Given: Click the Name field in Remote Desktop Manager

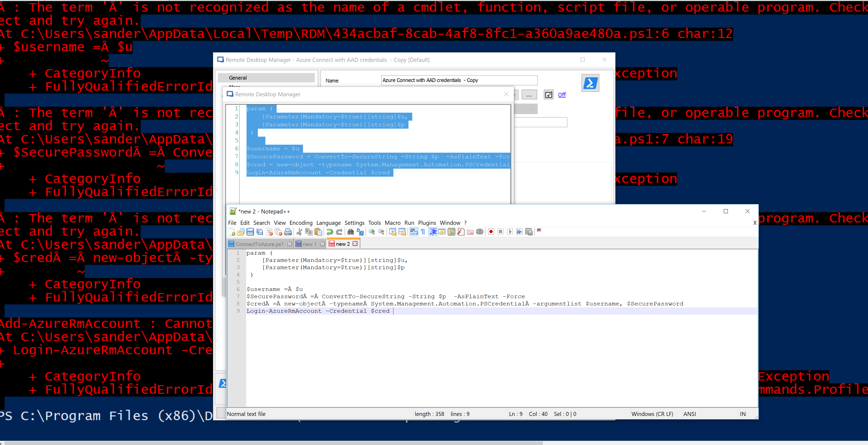Looking at the screenshot, I should [x=459, y=80].
